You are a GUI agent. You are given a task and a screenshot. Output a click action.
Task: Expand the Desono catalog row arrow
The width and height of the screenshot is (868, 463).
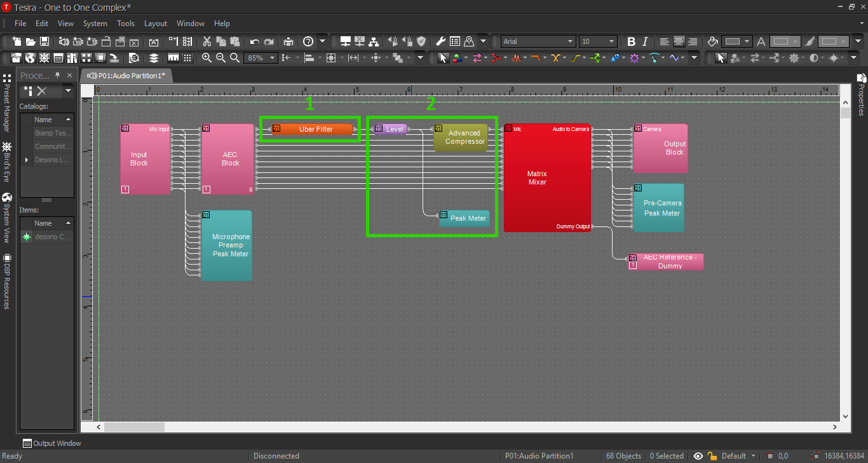[x=27, y=160]
